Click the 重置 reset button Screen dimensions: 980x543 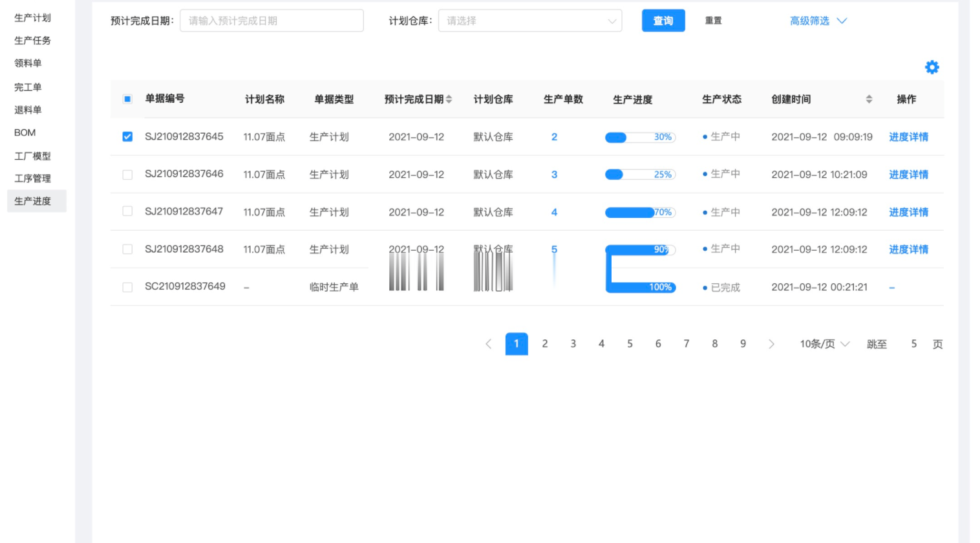point(714,21)
